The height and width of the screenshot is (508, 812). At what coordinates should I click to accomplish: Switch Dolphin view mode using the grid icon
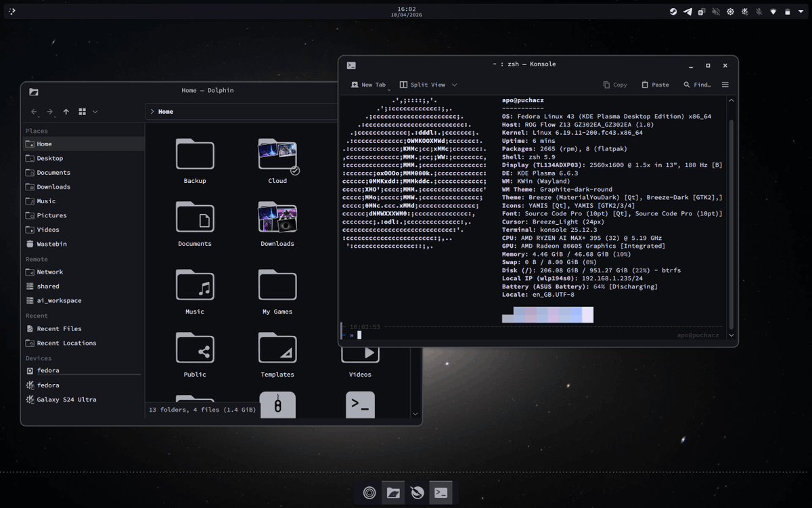click(82, 112)
